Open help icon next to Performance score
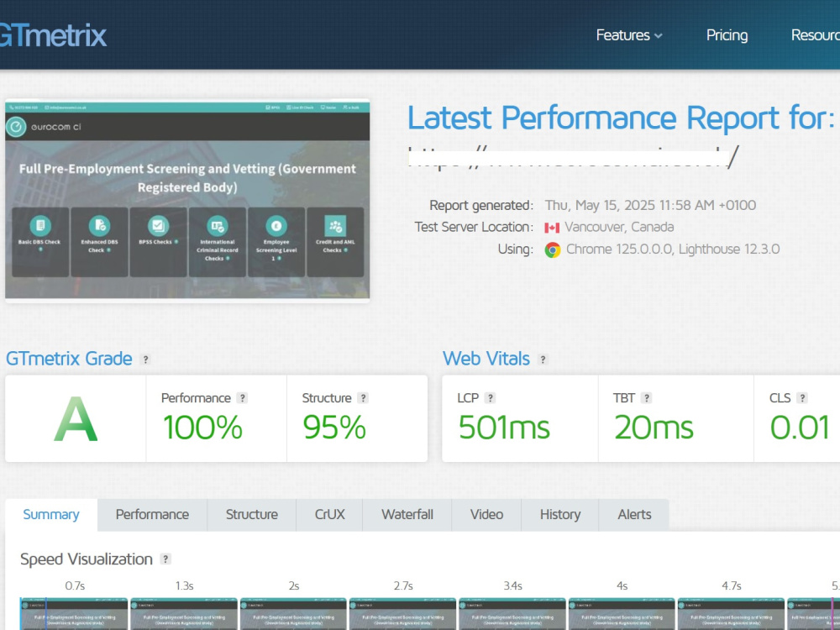This screenshot has width=840, height=630. (242, 398)
